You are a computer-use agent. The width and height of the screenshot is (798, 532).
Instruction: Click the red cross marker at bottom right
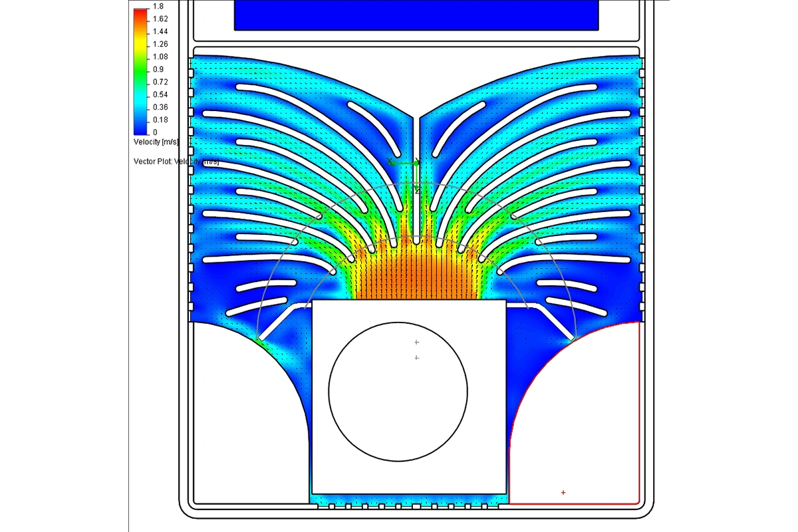pyautogui.click(x=563, y=493)
